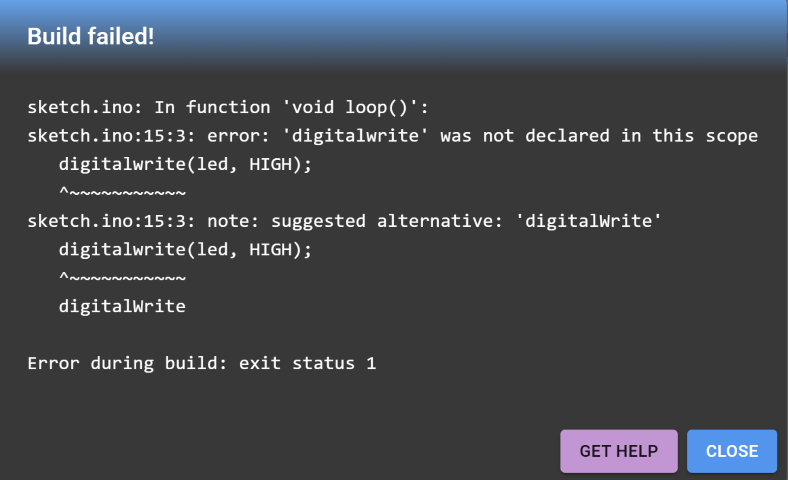788x480 pixels.
Task: Click quoted 'digitalWrite' in the note line
Action: click(x=588, y=221)
